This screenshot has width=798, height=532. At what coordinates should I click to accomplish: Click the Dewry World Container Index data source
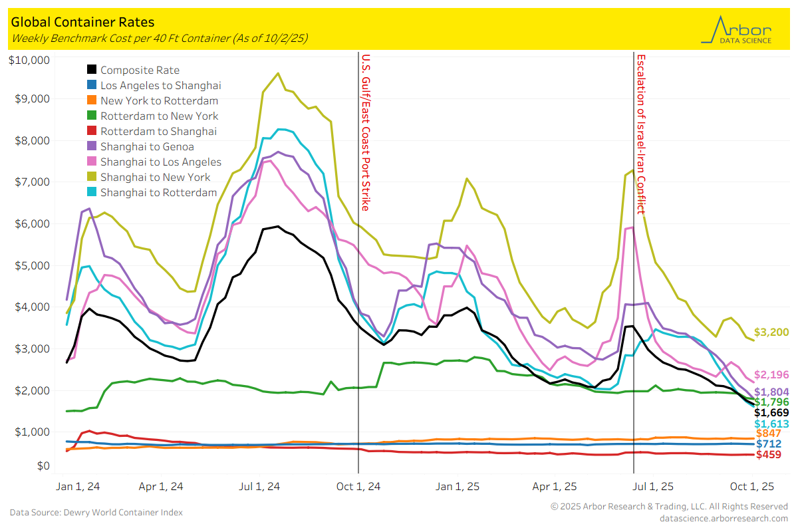[96, 512]
